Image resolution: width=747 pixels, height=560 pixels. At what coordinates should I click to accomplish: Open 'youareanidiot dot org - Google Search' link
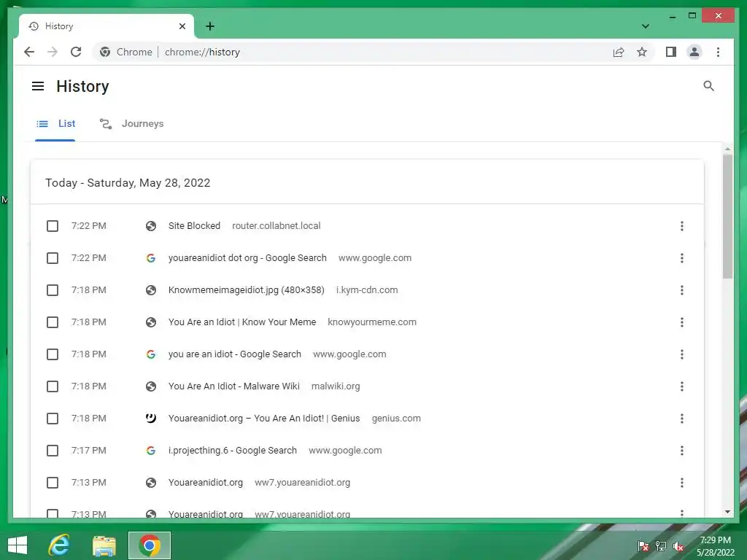247,258
